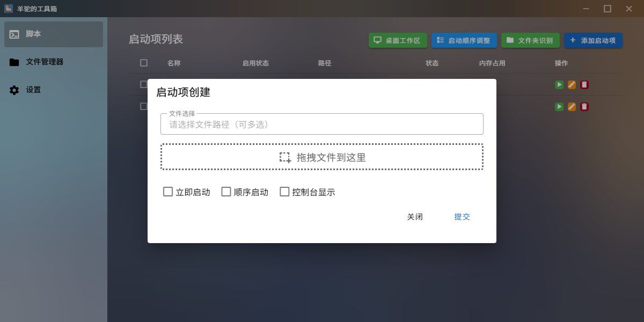The image size is (644, 322).
Task: Enable the 立即启动 checkbox
Action: click(x=168, y=192)
